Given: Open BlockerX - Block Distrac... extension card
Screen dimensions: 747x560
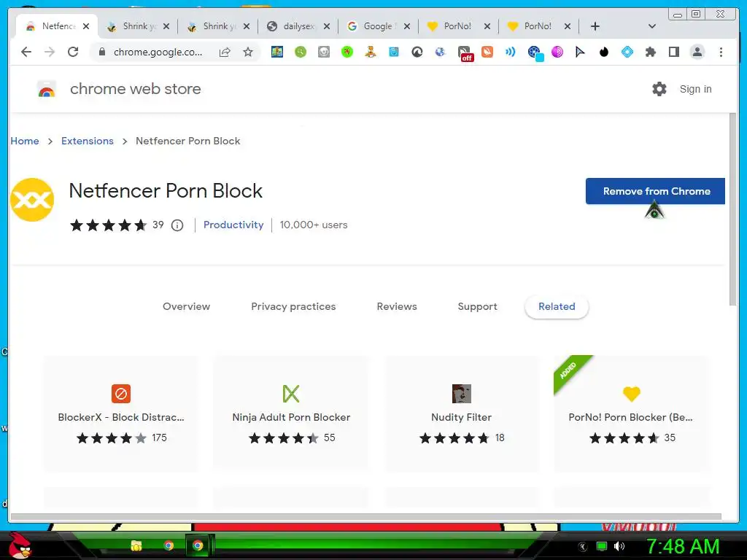Looking at the screenshot, I should pos(121,414).
